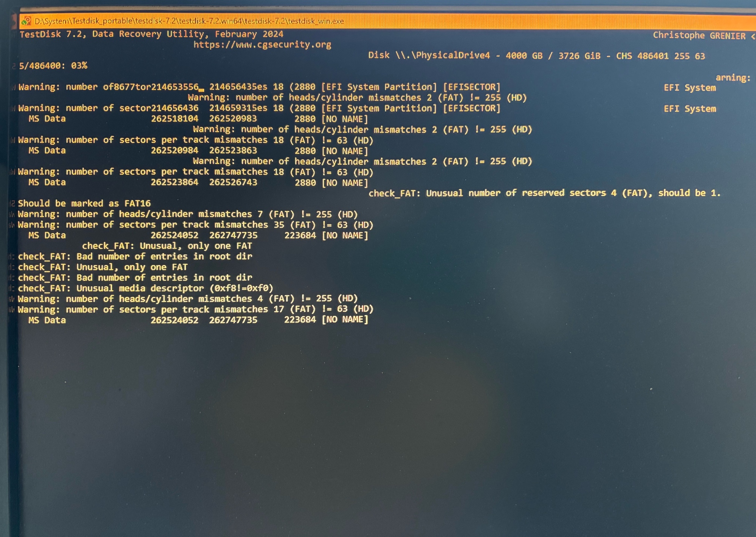The image size is (756, 537).
Task: Click the truncated 'arning:' text at right
Action: [733, 78]
